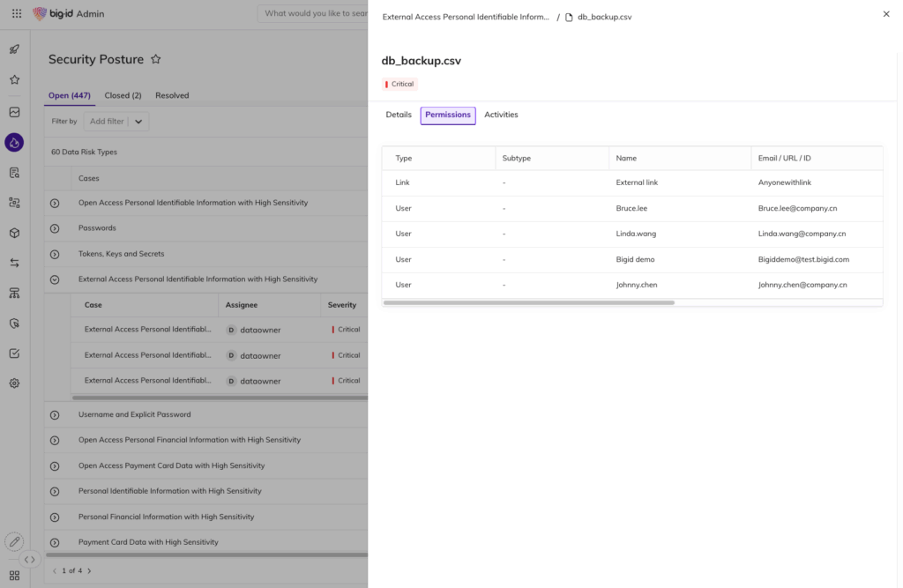Screen dimensions: 903x588
Task: Click the External Access breadcrumb link
Action: point(466,17)
